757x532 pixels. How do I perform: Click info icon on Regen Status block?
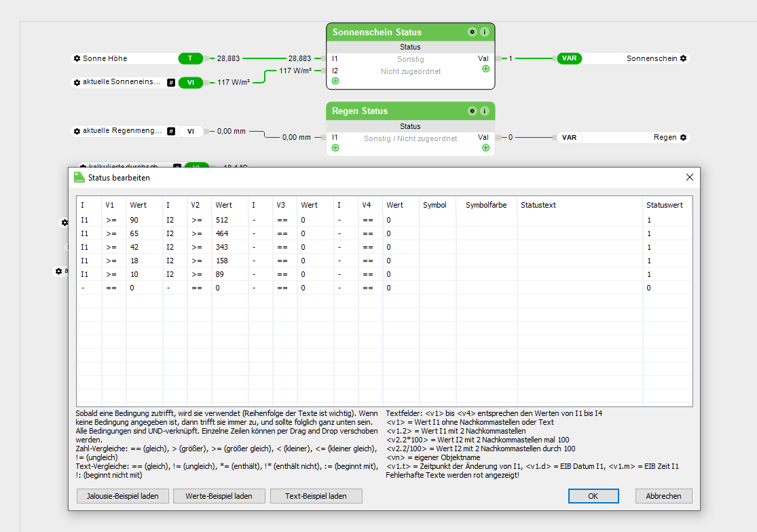click(x=484, y=111)
